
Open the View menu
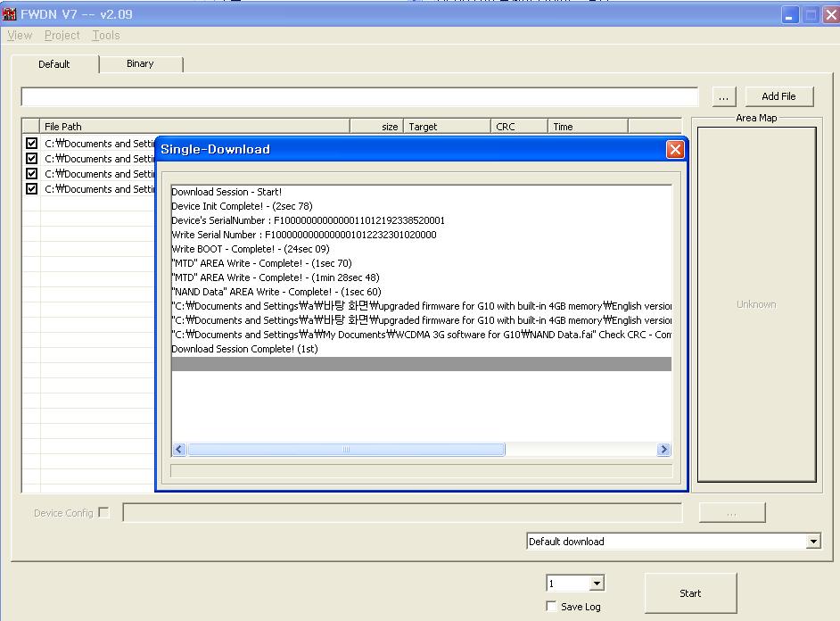(20, 36)
